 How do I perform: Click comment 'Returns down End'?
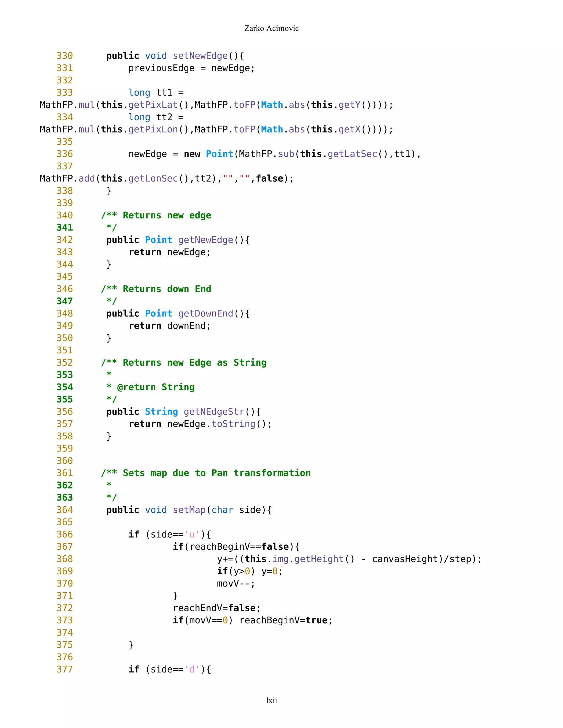(167, 289)
